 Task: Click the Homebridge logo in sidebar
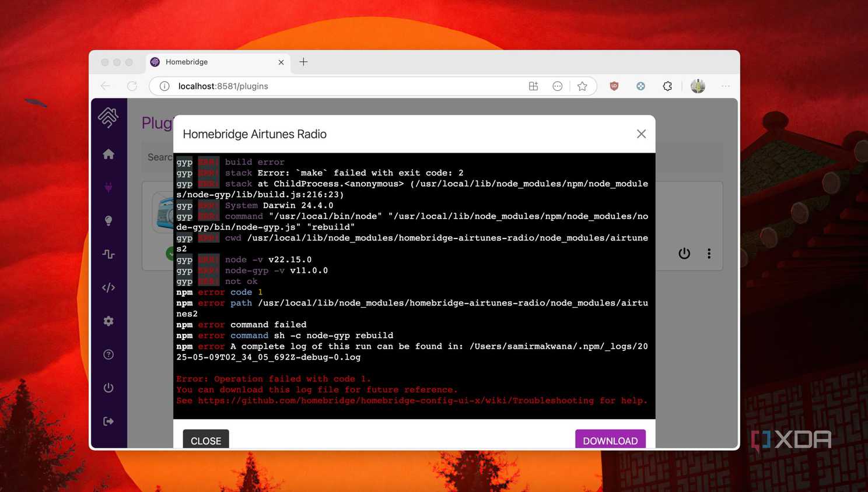tap(108, 118)
